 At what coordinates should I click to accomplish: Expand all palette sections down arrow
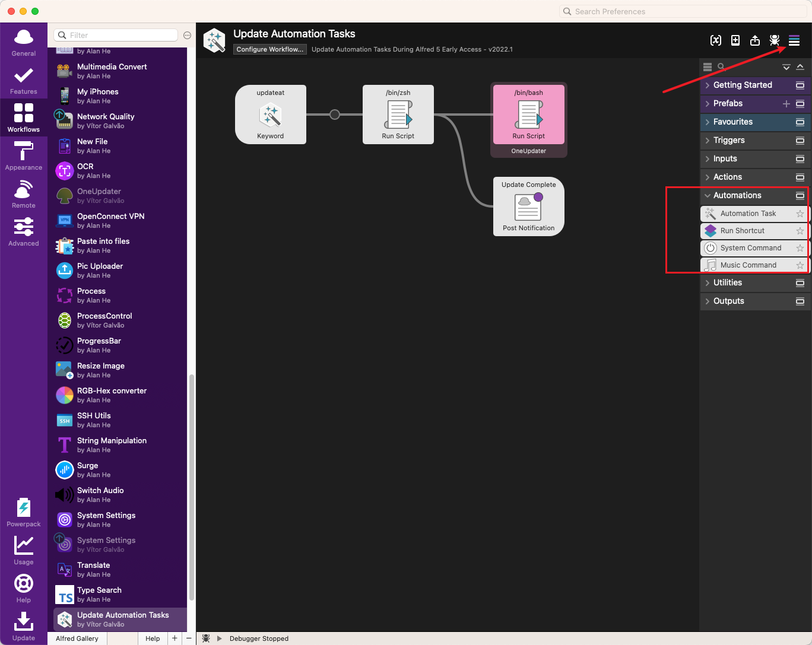786,67
